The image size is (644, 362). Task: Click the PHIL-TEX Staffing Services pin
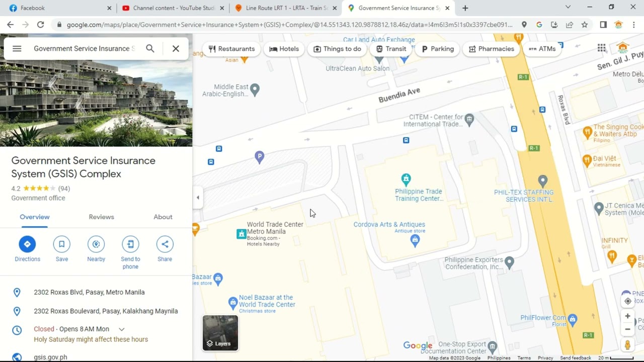[542, 180]
